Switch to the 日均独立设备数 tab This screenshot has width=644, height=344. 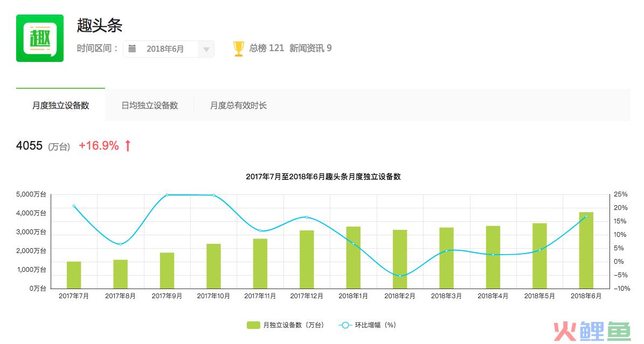tap(150, 106)
